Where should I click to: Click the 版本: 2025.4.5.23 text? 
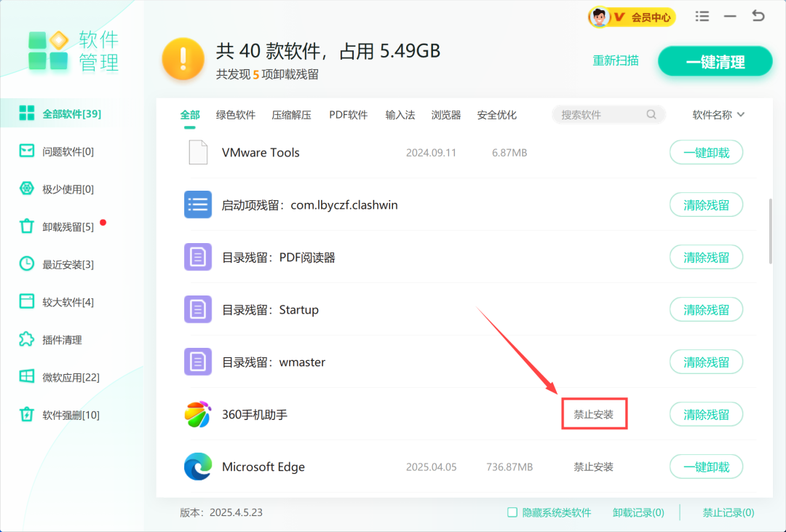click(221, 512)
